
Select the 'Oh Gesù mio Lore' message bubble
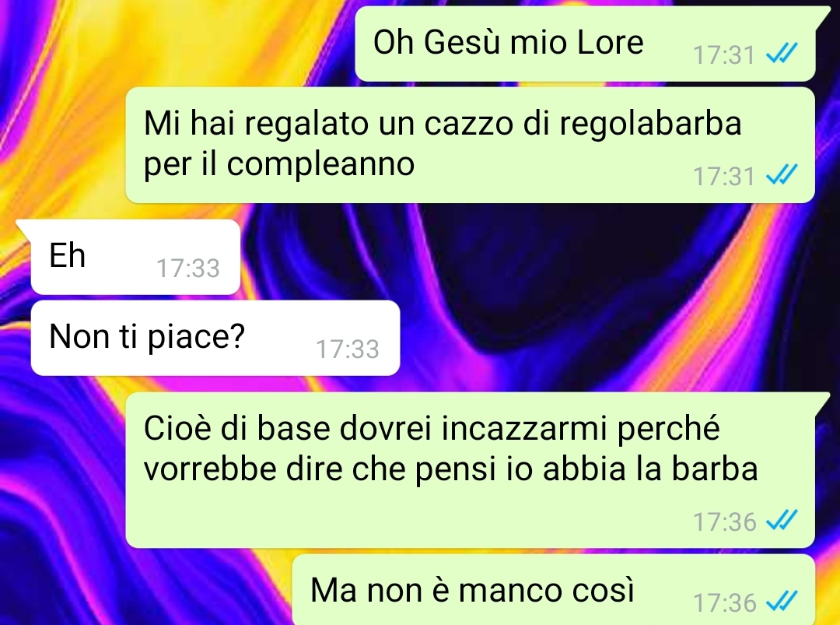(585, 44)
